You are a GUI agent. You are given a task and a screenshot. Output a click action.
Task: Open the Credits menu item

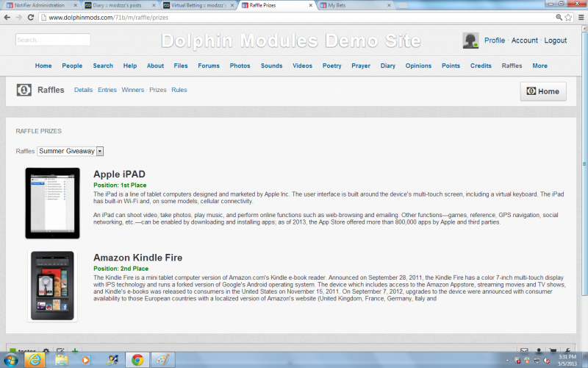481,66
